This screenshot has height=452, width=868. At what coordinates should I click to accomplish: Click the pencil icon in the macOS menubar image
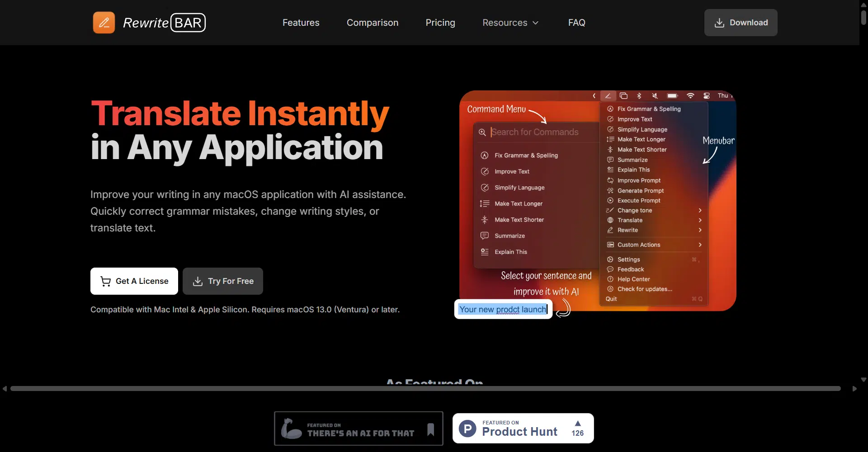608,96
